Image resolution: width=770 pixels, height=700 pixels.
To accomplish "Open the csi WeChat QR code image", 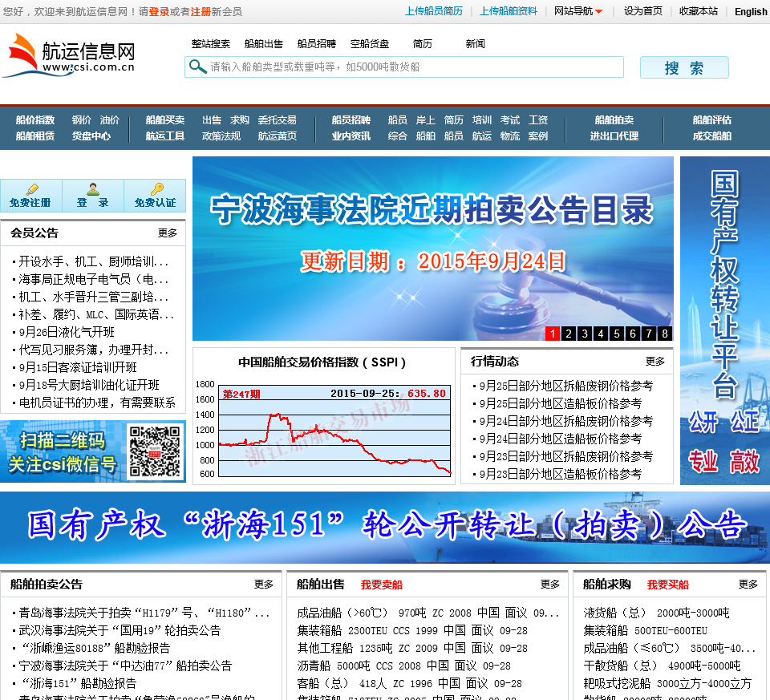I will click(x=155, y=451).
